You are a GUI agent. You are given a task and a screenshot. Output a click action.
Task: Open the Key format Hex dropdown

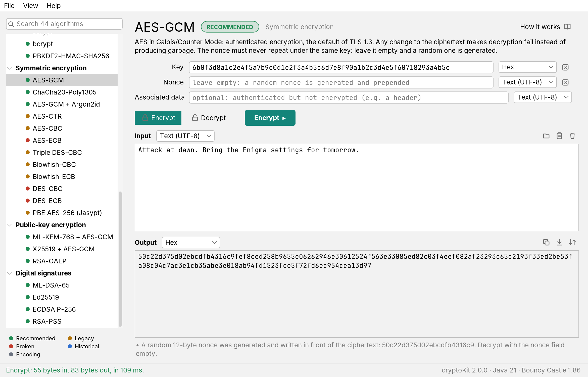[527, 67]
